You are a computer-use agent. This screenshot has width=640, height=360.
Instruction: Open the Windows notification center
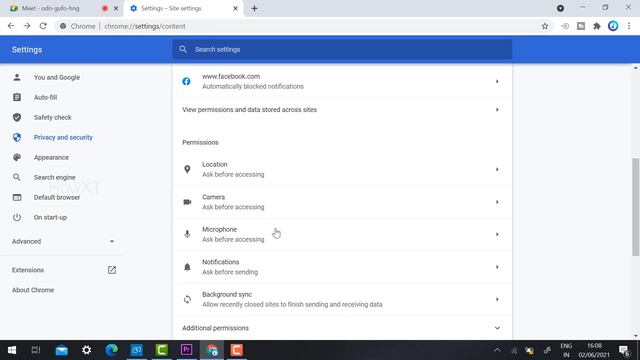pyautogui.click(x=624, y=350)
